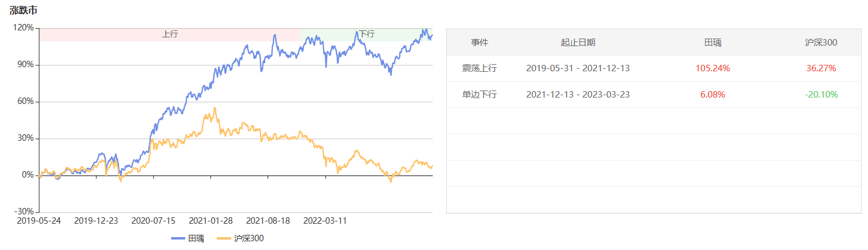
Task: Click the 事件 column header
Action: tap(480, 42)
